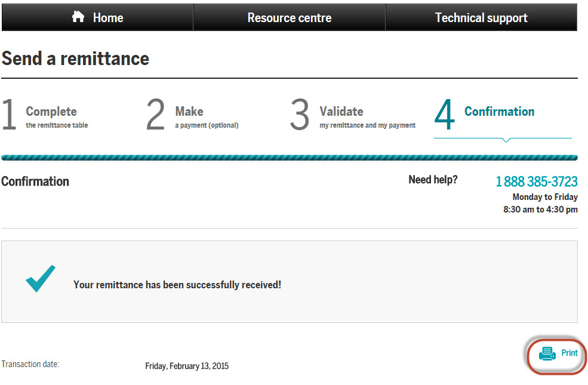Select step 3 Validate my remittance
Image resolution: width=588 pixels, height=385 pixels.
352,115
